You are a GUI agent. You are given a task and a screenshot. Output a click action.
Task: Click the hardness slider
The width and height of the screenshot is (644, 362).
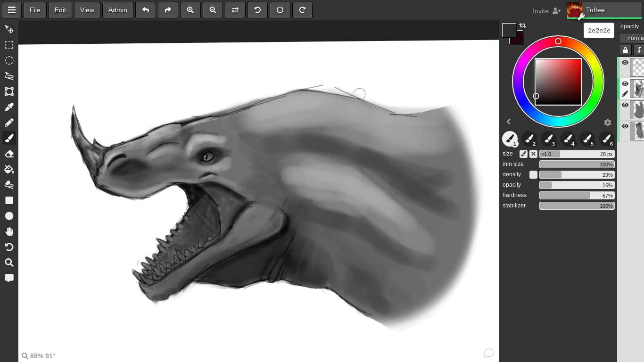point(577,196)
